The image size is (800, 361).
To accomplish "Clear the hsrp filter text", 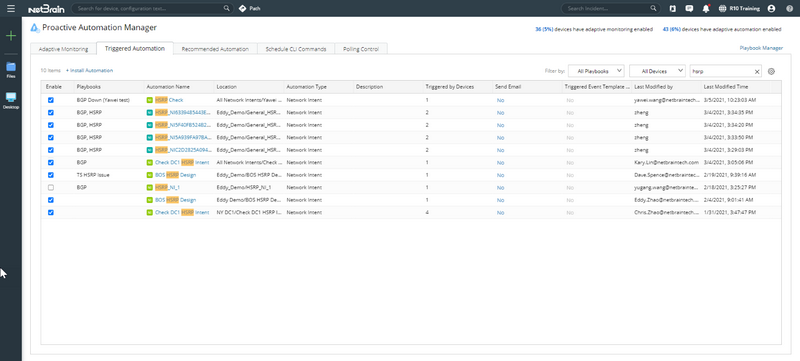I will (x=757, y=71).
